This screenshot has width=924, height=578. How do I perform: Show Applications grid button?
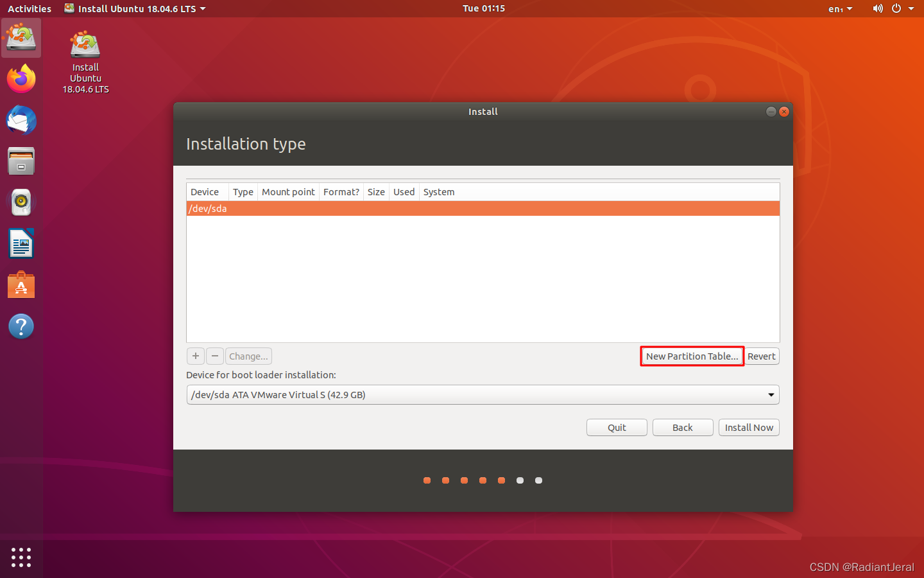(21, 557)
